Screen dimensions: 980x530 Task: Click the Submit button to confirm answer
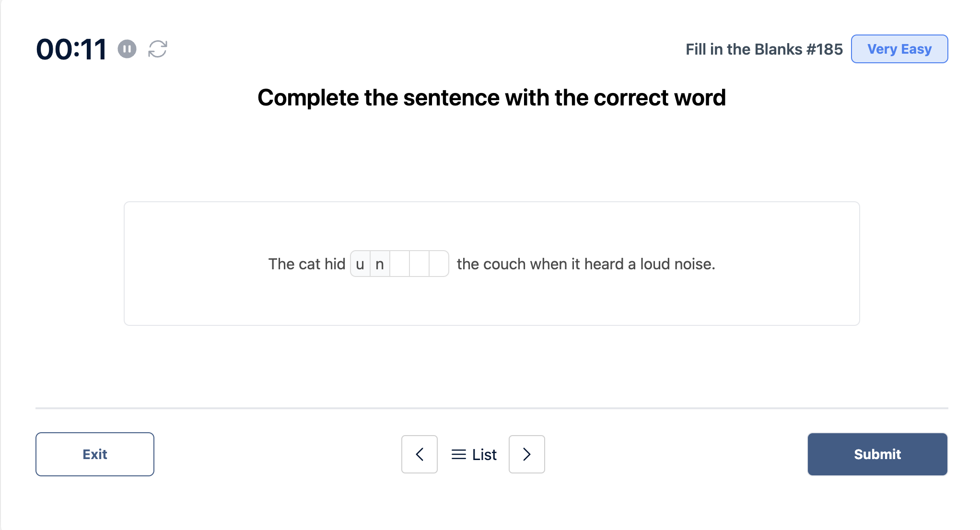[877, 454]
